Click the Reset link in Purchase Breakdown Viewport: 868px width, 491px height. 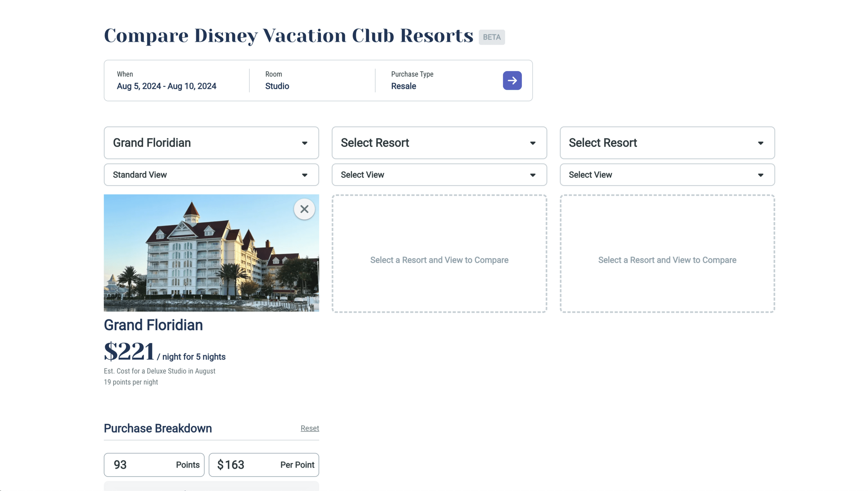(309, 428)
